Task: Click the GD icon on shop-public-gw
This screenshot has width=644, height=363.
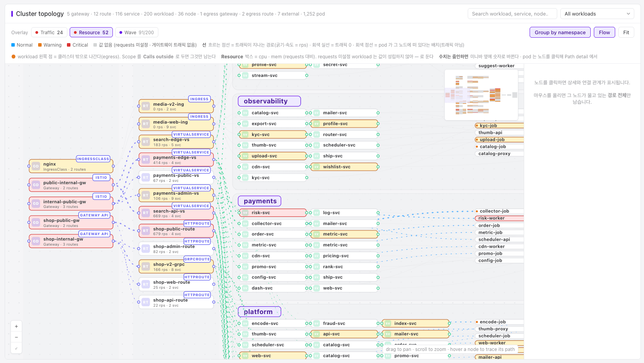Action: point(36,223)
